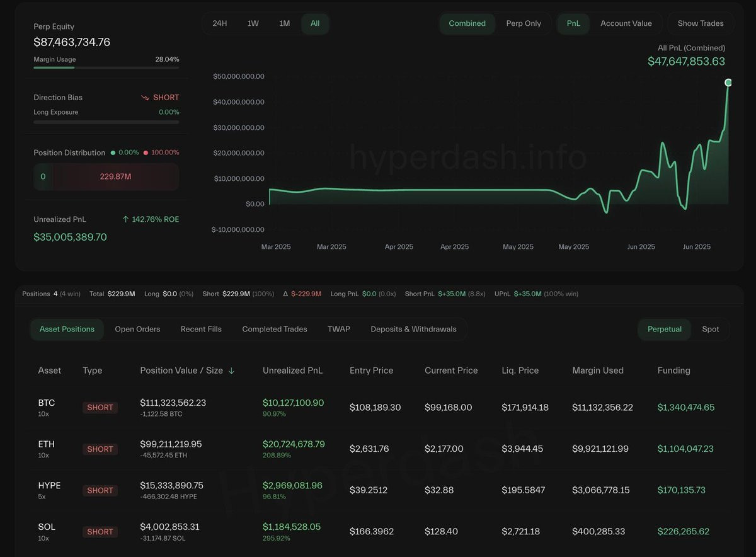Click SOL current price $128.40

pos(441,532)
